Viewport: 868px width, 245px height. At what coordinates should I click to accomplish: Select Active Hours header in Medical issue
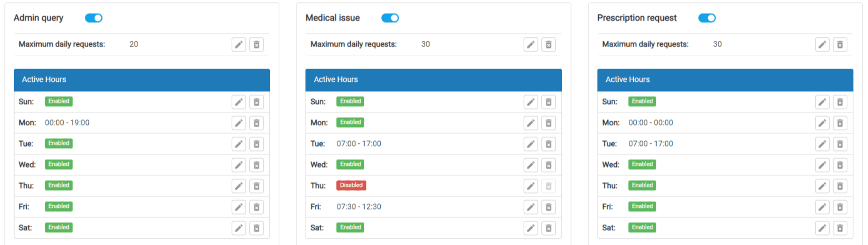click(x=433, y=80)
